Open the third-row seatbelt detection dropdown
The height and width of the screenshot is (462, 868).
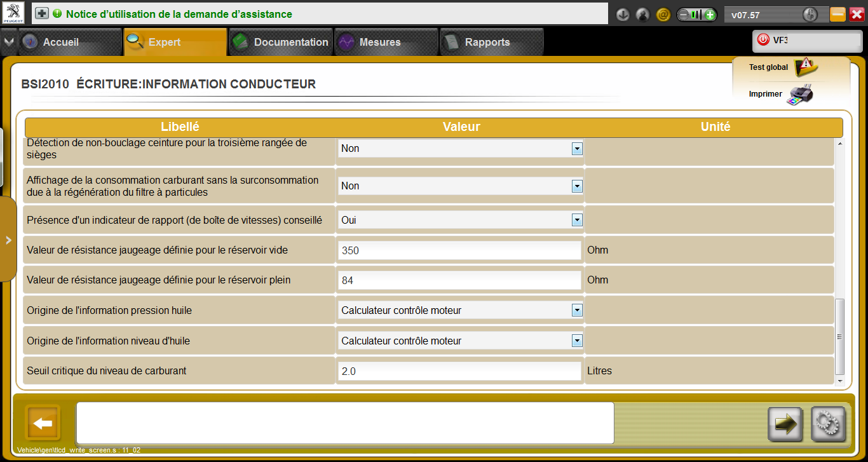pos(577,148)
